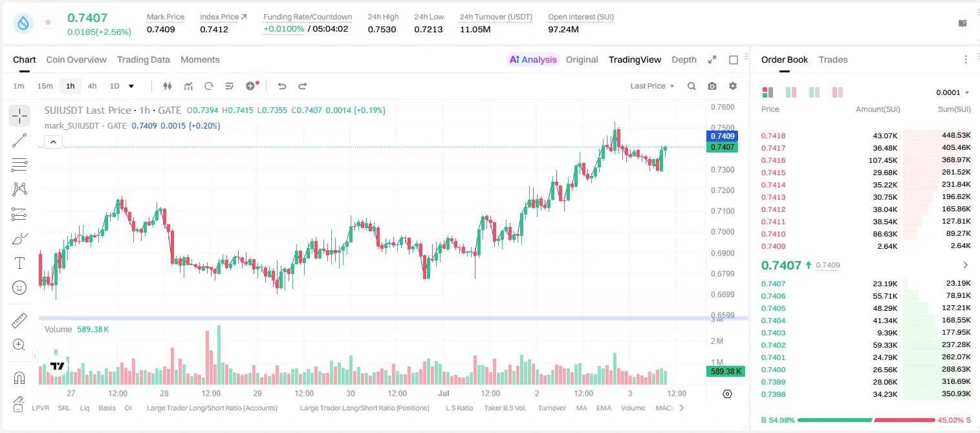Open the Coin Overview tab
The image size is (980, 433).
coord(76,59)
